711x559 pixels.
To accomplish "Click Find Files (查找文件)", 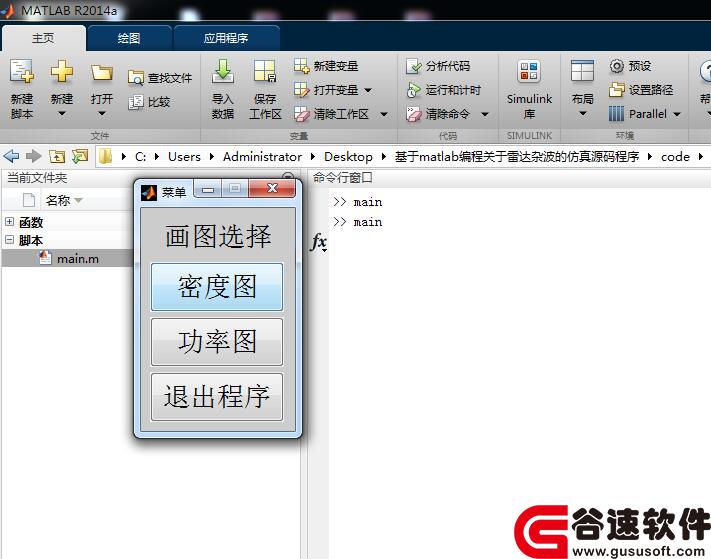I will click(160, 78).
